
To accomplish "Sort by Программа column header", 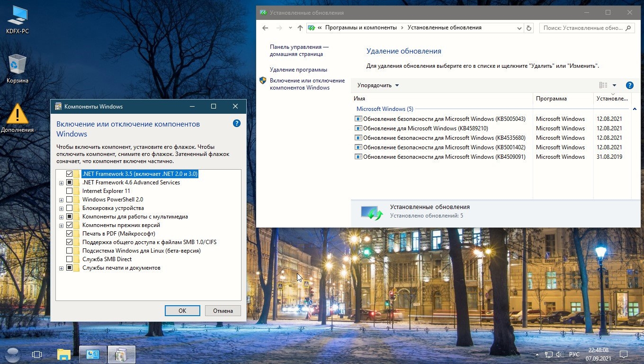I will (x=551, y=99).
